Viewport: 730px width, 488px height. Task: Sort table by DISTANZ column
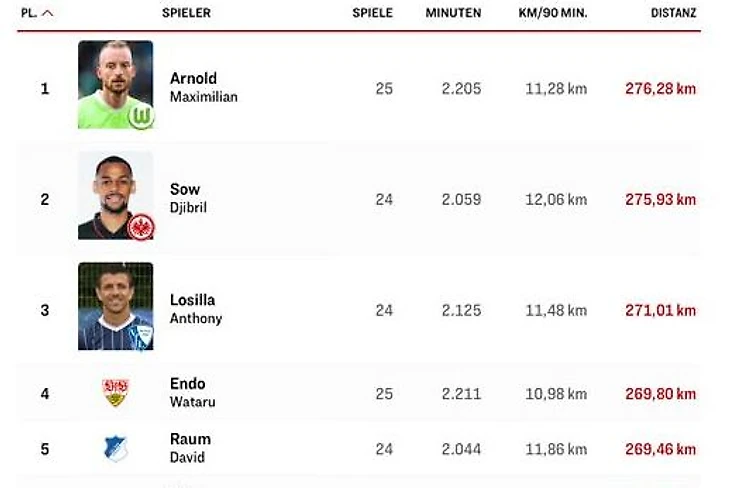click(673, 13)
